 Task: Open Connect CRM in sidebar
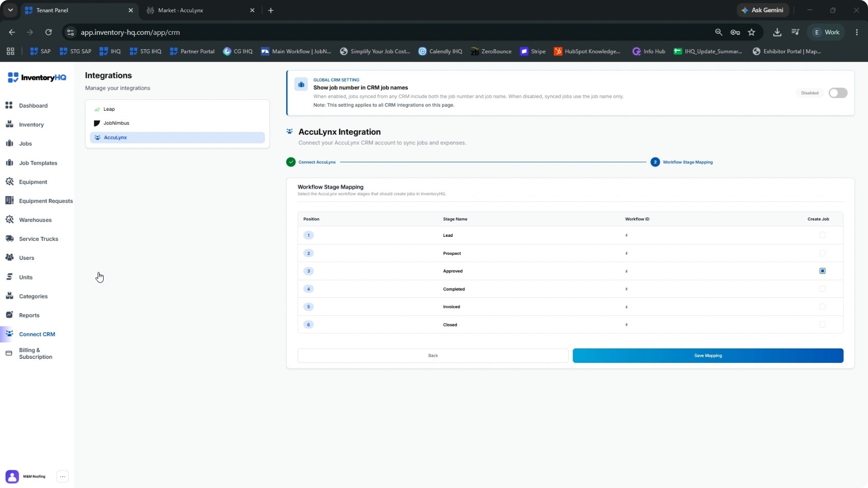(37, 334)
